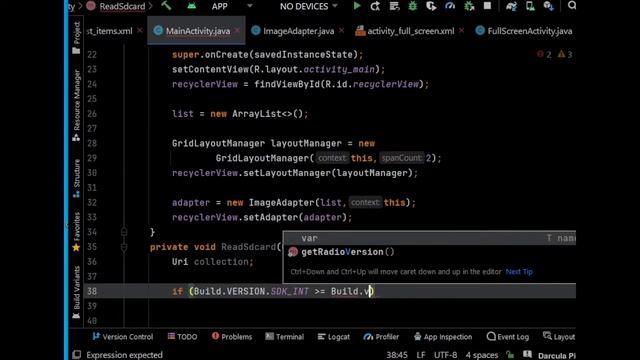The width and height of the screenshot is (640, 360).
Task: Click the Next Tip link in completion popup
Action: [x=519, y=271]
